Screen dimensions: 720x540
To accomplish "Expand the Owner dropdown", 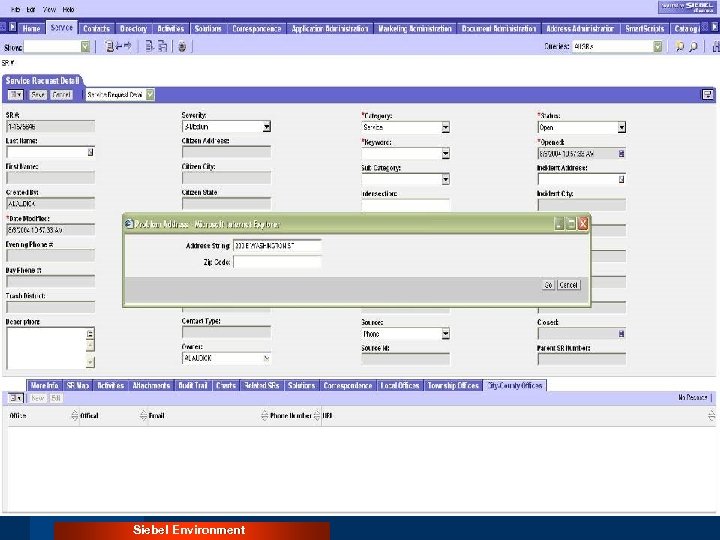I will click(x=266, y=358).
